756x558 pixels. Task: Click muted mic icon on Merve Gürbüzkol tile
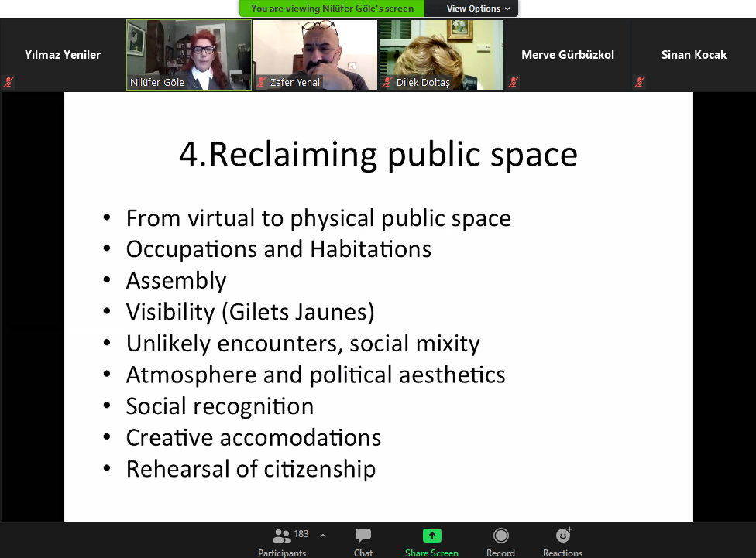(513, 81)
